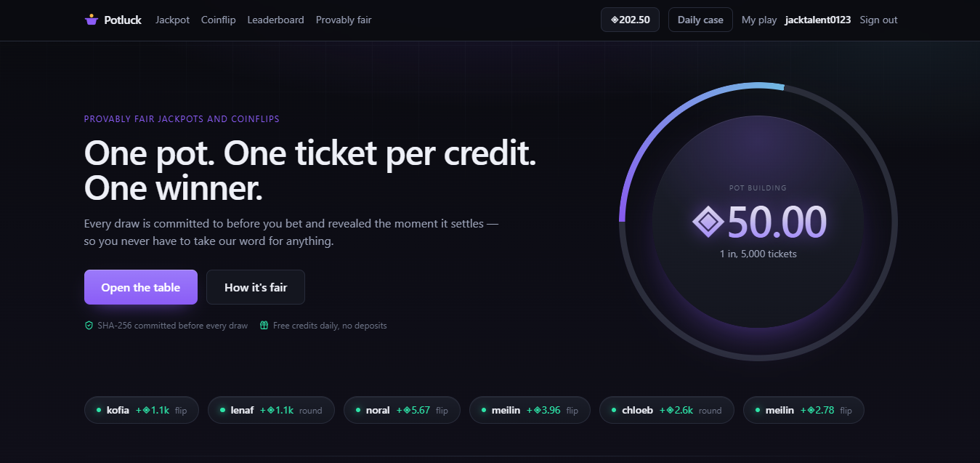
Task: Click the Potluck pot logo icon
Action: (x=92, y=20)
